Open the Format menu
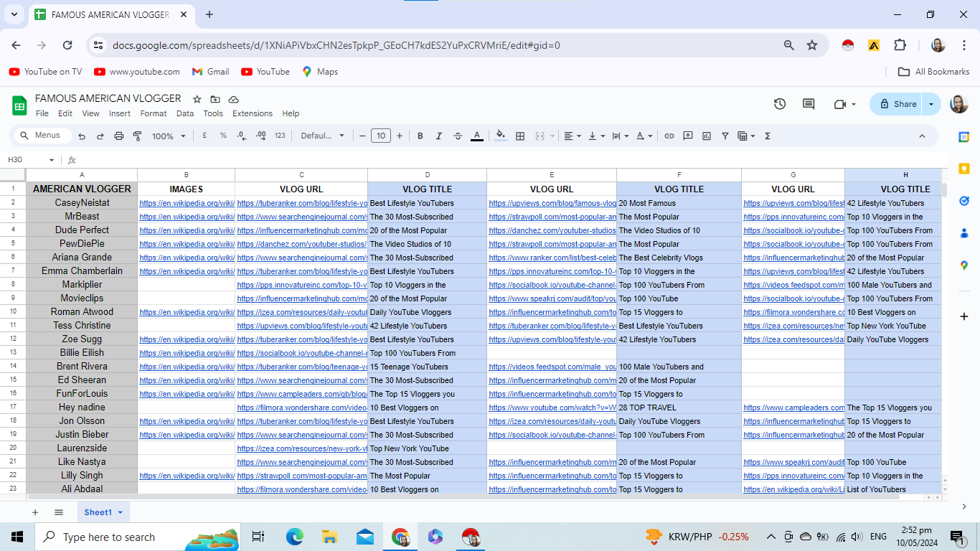980x551 pixels. coord(154,113)
